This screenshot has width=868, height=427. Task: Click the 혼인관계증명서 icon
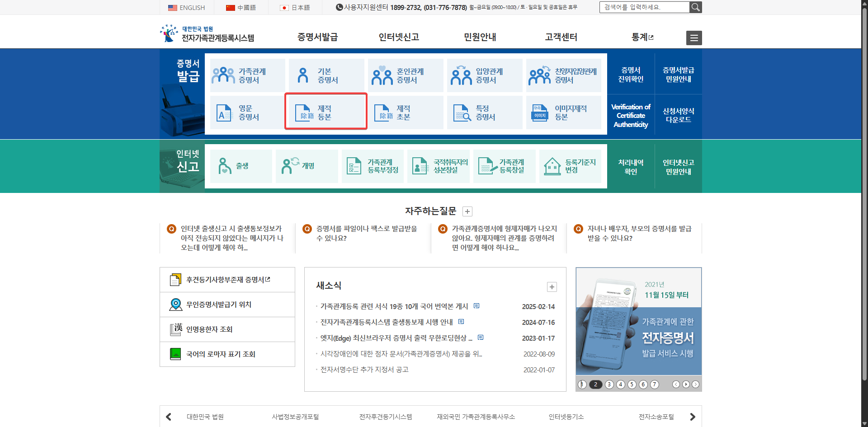pos(405,75)
